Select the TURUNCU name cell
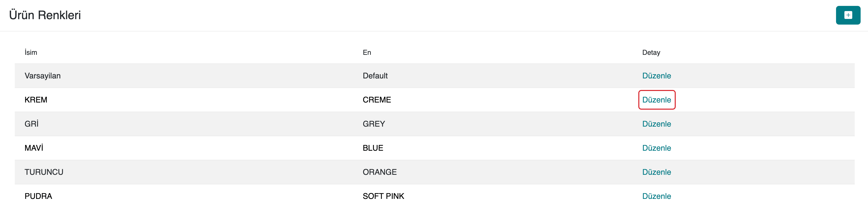 pos(44,172)
